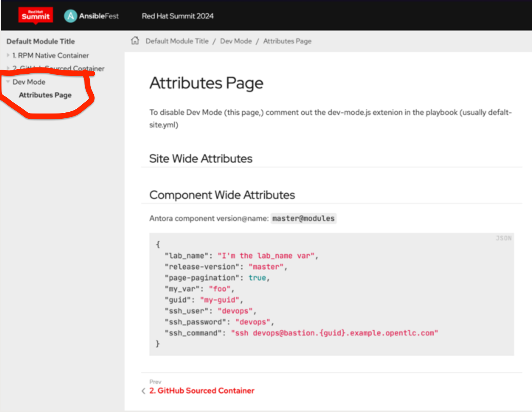
Task: Click the "release-version" line in JSON
Action: click(x=226, y=267)
